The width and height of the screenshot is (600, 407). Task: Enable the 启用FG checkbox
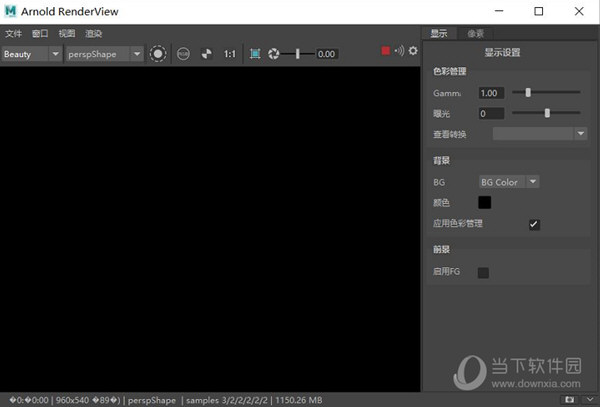[x=483, y=272]
